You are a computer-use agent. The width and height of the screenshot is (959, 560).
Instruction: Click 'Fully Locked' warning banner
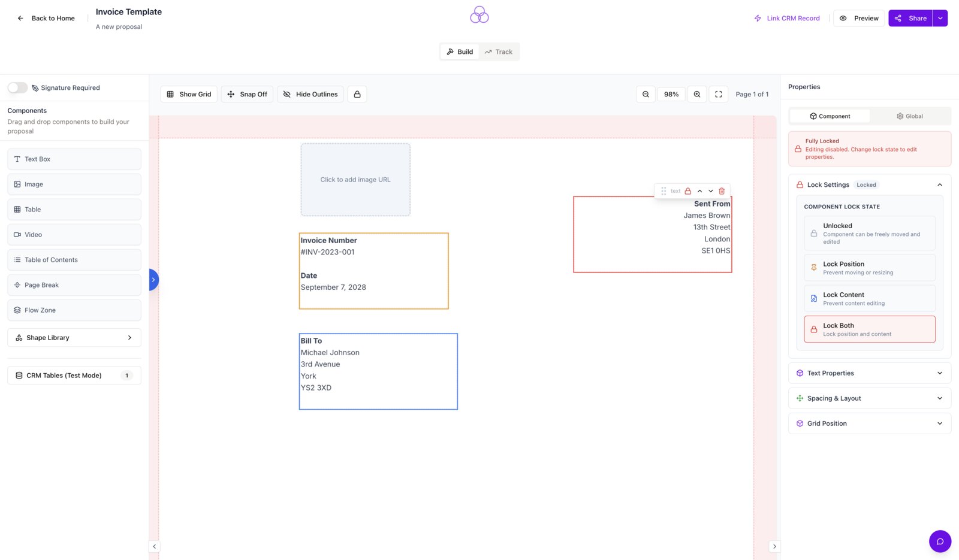point(869,149)
